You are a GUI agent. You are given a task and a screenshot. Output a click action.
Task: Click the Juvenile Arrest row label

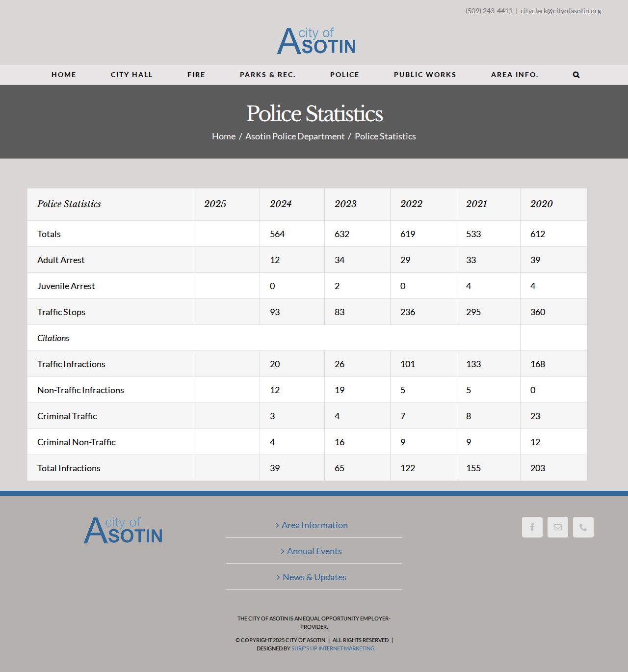[x=66, y=286]
